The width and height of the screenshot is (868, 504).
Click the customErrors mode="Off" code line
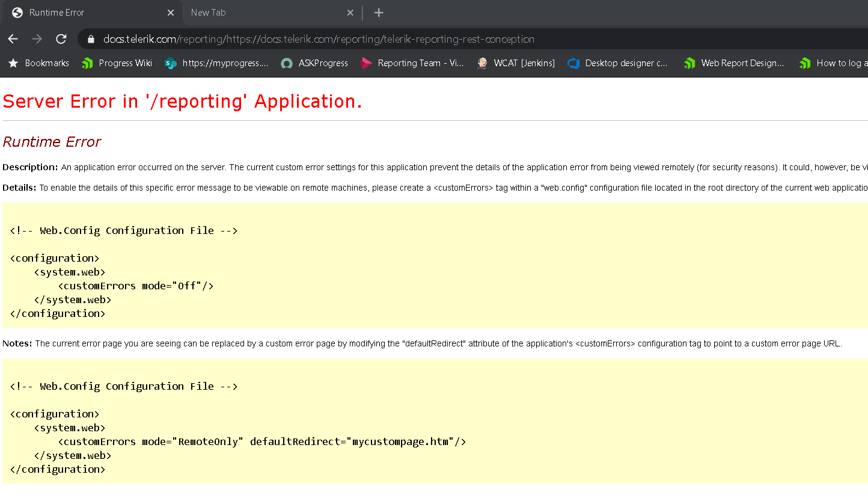coord(136,286)
